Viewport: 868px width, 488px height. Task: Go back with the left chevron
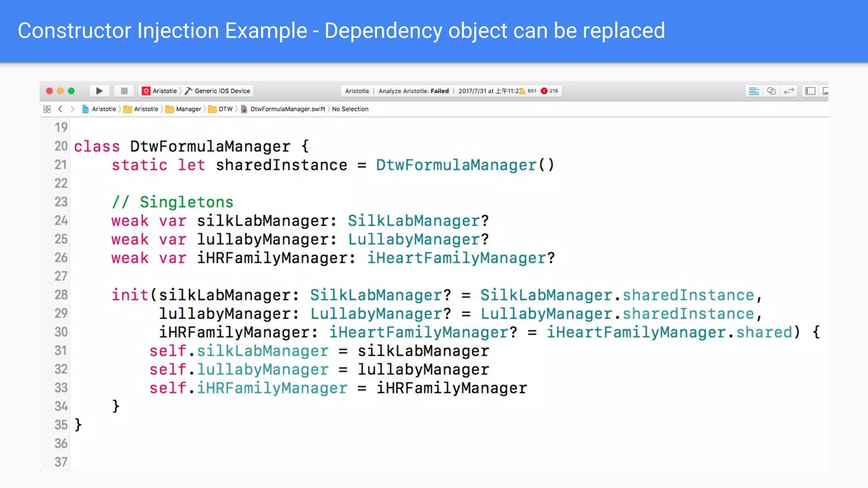pos(60,109)
